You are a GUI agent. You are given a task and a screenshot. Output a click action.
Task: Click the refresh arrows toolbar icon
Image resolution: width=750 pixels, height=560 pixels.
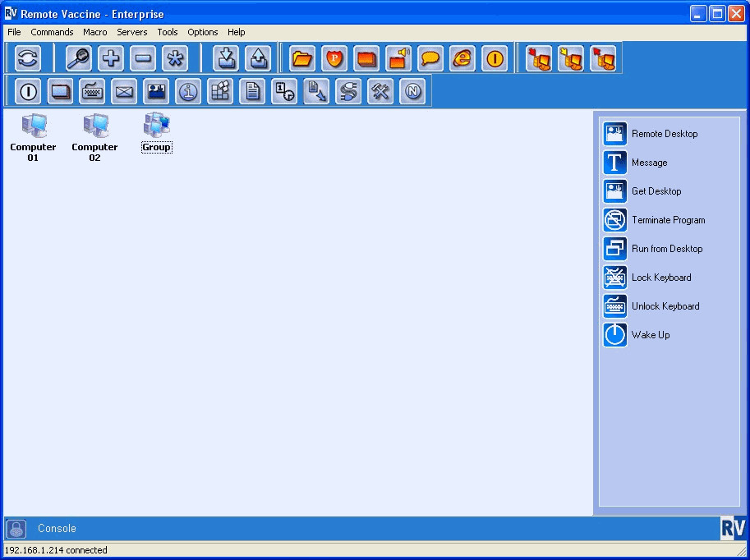pyautogui.click(x=28, y=58)
